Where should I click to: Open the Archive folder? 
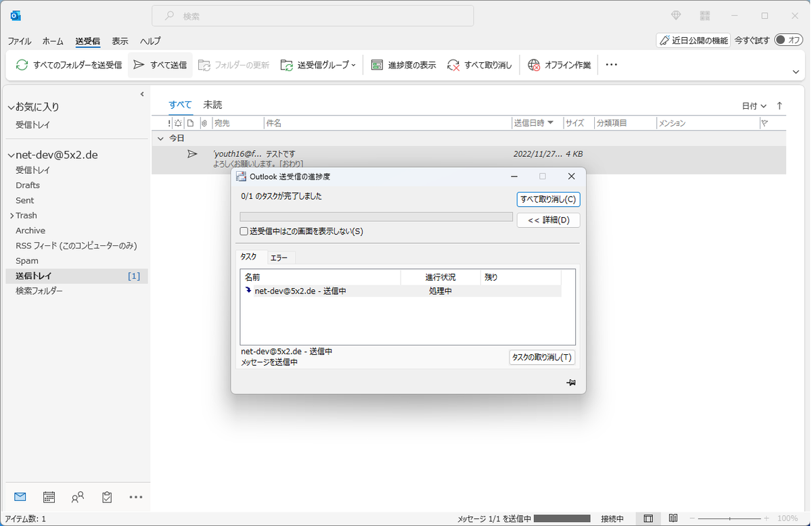(30, 231)
